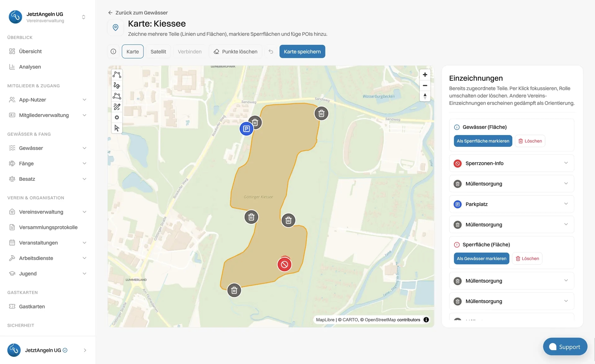The width and height of the screenshot is (595, 364).
Task: Switch to Satellit map view
Action: [x=158, y=51]
